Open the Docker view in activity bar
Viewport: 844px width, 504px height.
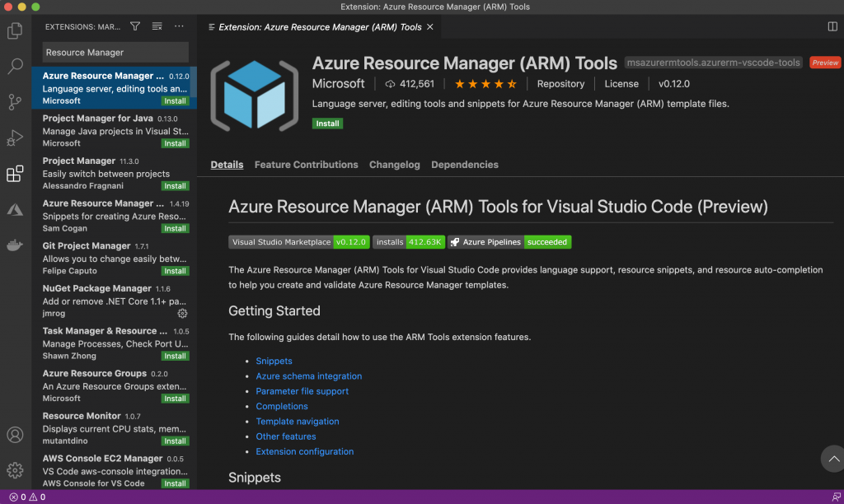pyautogui.click(x=15, y=245)
